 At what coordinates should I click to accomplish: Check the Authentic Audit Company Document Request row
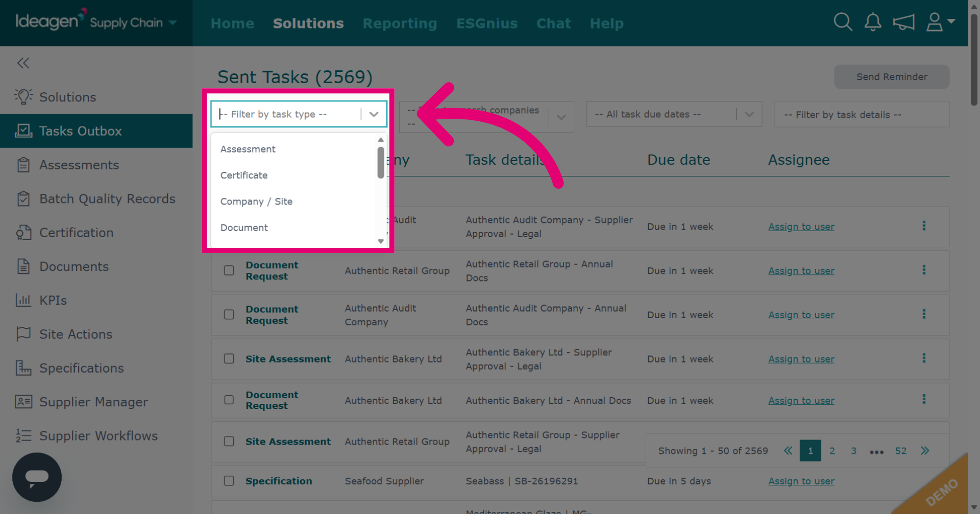(x=229, y=315)
